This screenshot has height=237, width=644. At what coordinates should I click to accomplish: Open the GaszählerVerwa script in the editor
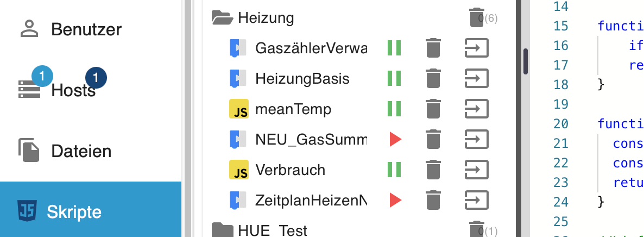[x=477, y=48]
